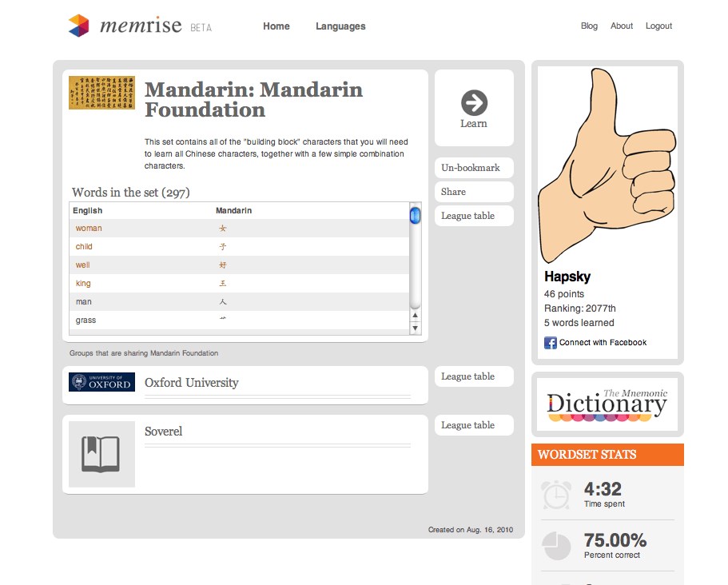This screenshot has height=585, width=728.
Task: Click the Memrise hexagon logo icon
Action: click(x=78, y=26)
